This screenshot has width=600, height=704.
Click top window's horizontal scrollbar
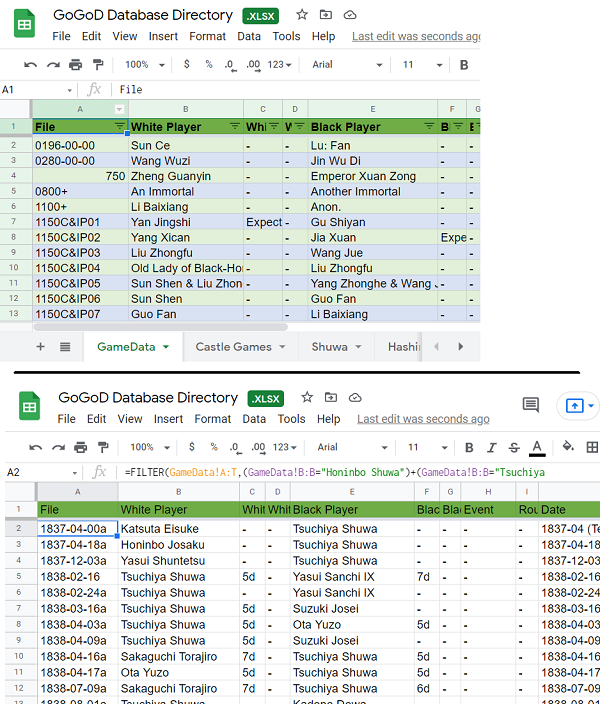pyautogui.click(x=160, y=327)
